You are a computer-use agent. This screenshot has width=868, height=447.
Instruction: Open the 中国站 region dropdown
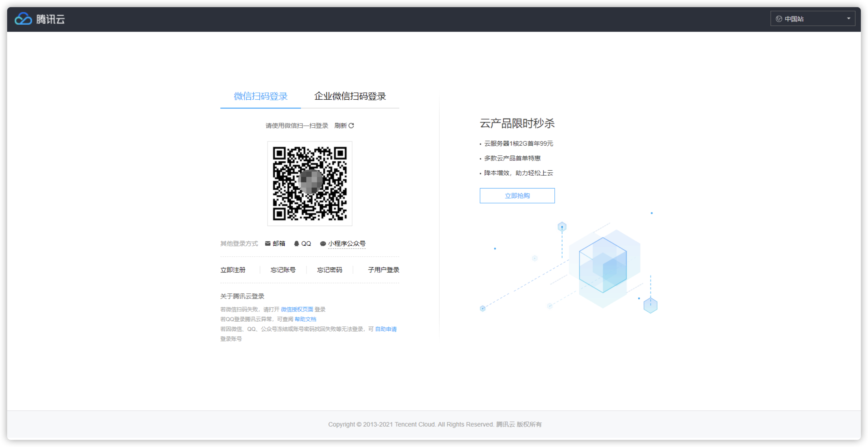[813, 19]
